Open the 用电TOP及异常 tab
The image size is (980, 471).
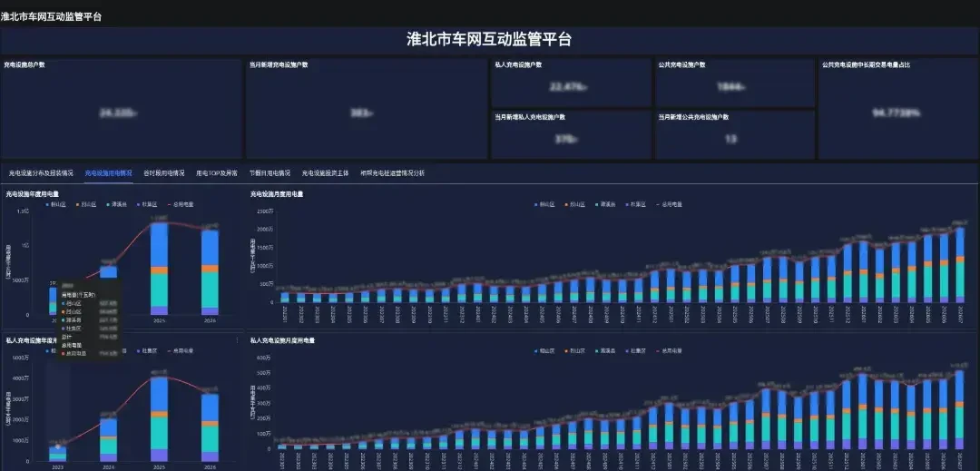pos(216,173)
